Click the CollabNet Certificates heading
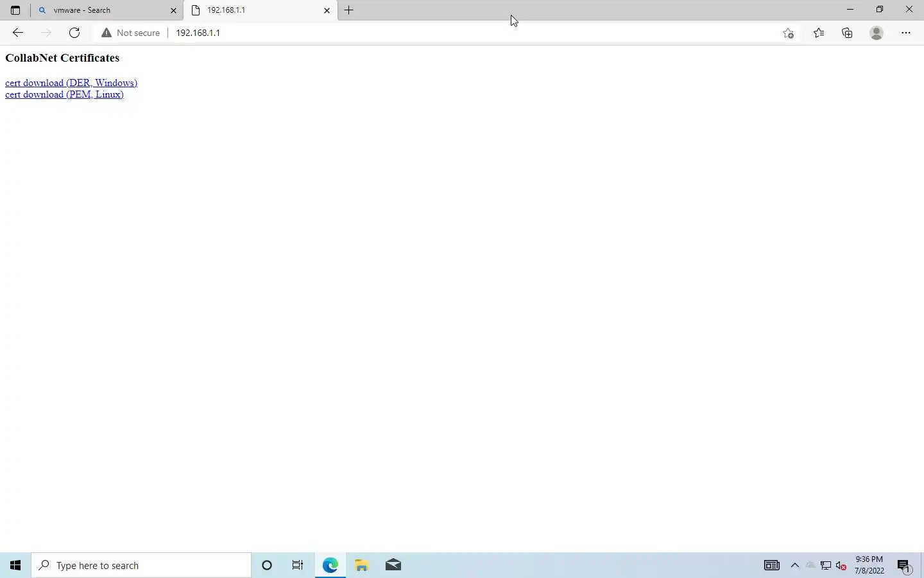Viewport: 924px width, 578px height. 62,58
